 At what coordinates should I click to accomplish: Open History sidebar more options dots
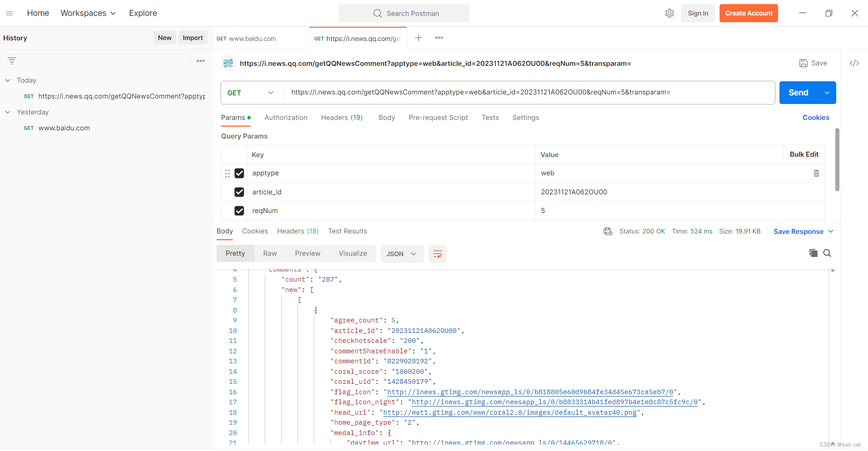click(x=201, y=60)
